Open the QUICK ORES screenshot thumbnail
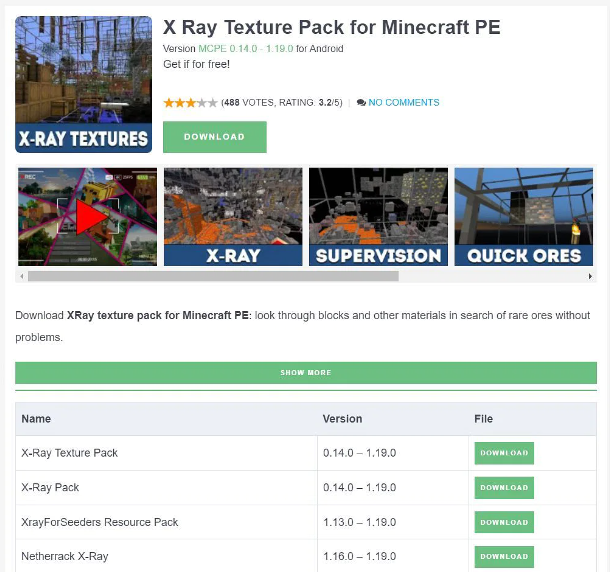 click(x=524, y=217)
